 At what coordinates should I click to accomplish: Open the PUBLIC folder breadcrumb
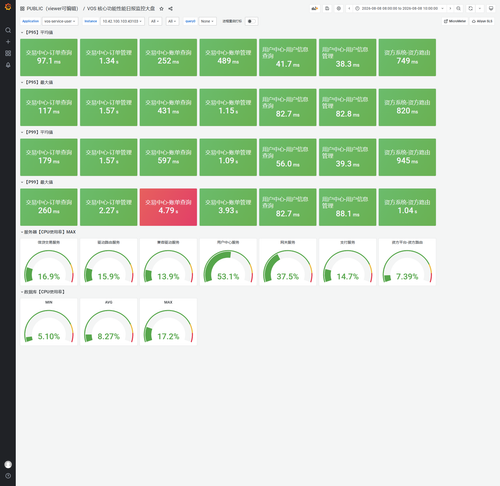[52, 9]
